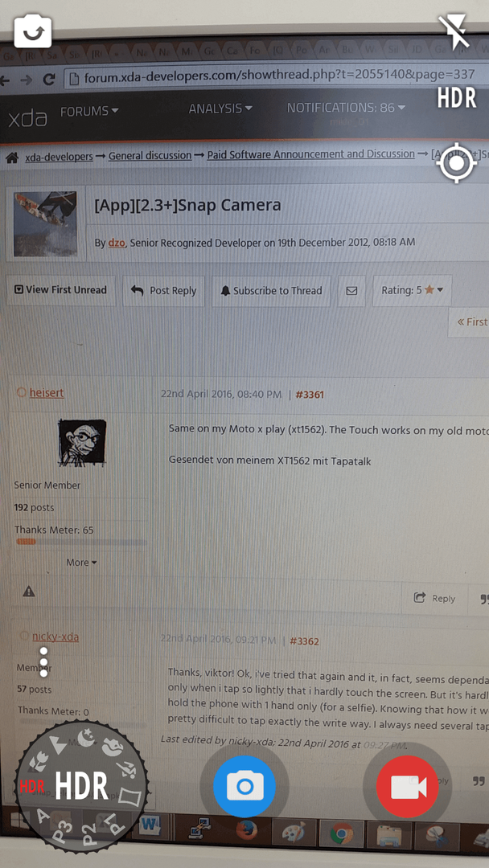Toggle the flash-off icon
The height and width of the screenshot is (868, 489).
click(454, 33)
